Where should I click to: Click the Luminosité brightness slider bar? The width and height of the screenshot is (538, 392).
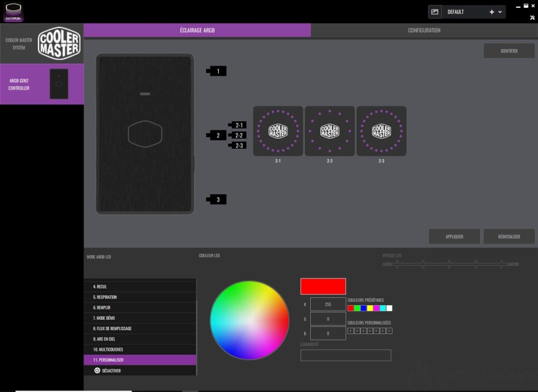pos(346,355)
